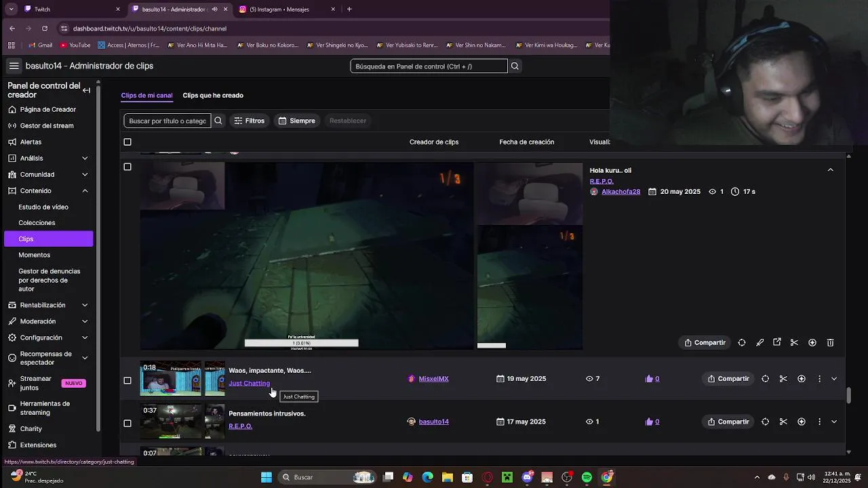Click Compartir on Waos, impactante row
Screen dimensions: 868x488
click(728, 379)
